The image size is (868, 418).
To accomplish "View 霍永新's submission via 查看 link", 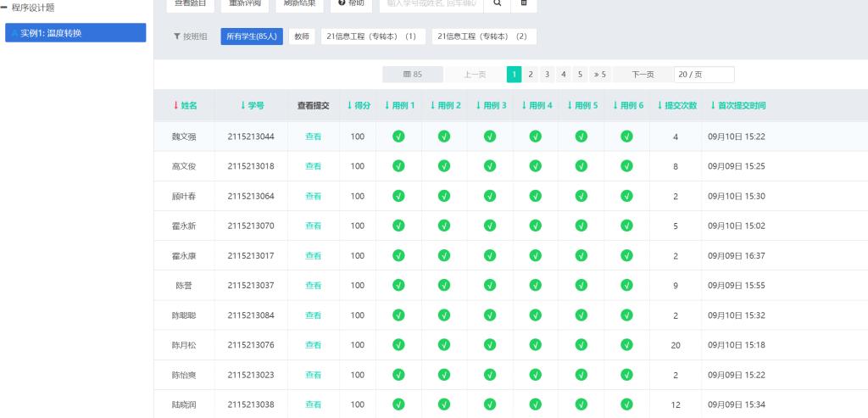I will click(313, 226).
